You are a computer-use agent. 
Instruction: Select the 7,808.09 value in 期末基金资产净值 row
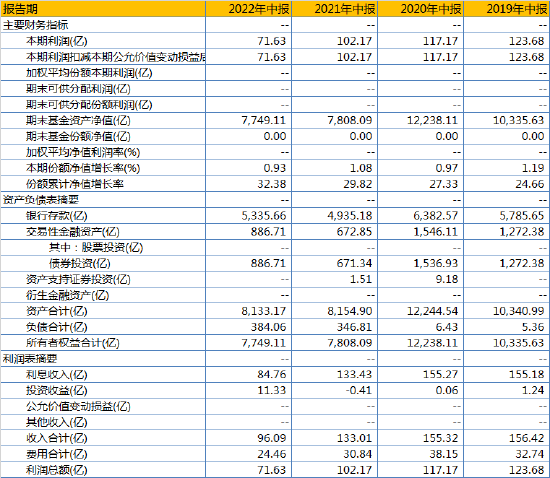pyautogui.click(x=335, y=120)
